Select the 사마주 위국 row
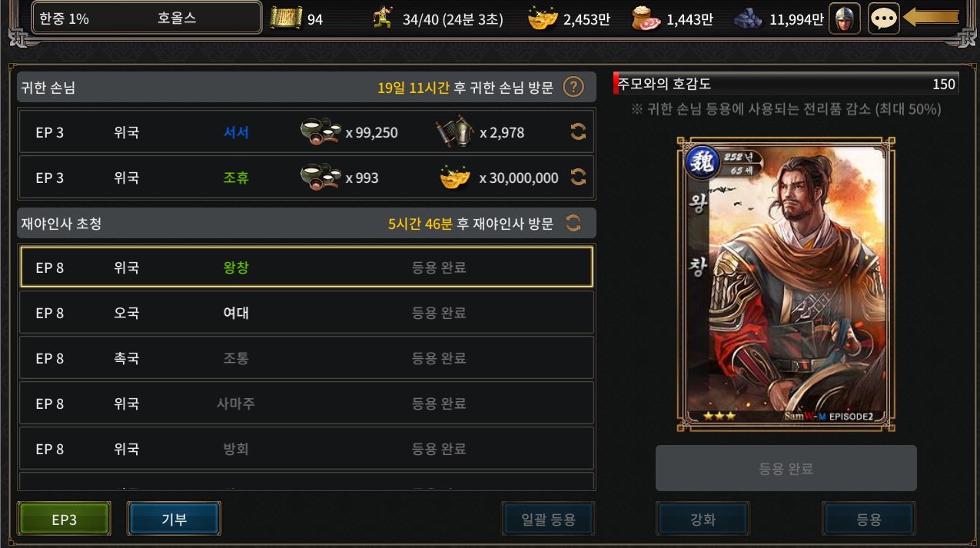The width and height of the screenshot is (980, 548). click(x=307, y=404)
